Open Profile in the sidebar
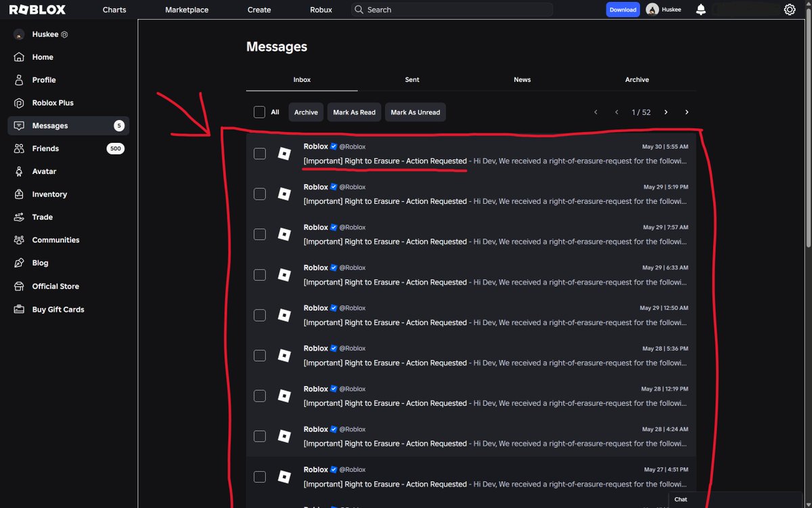The width and height of the screenshot is (812, 508). tap(44, 80)
